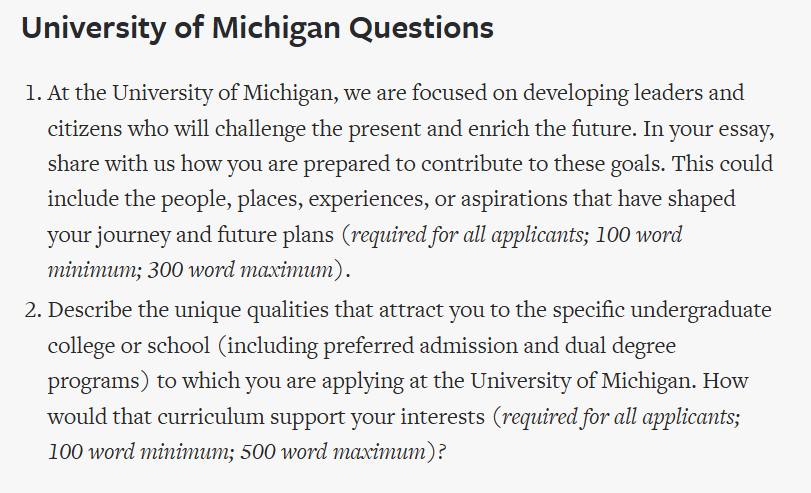Click 'specific undergraduate' phrase
The width and height of the screenshot is (811, 493).
coord(662,310)
